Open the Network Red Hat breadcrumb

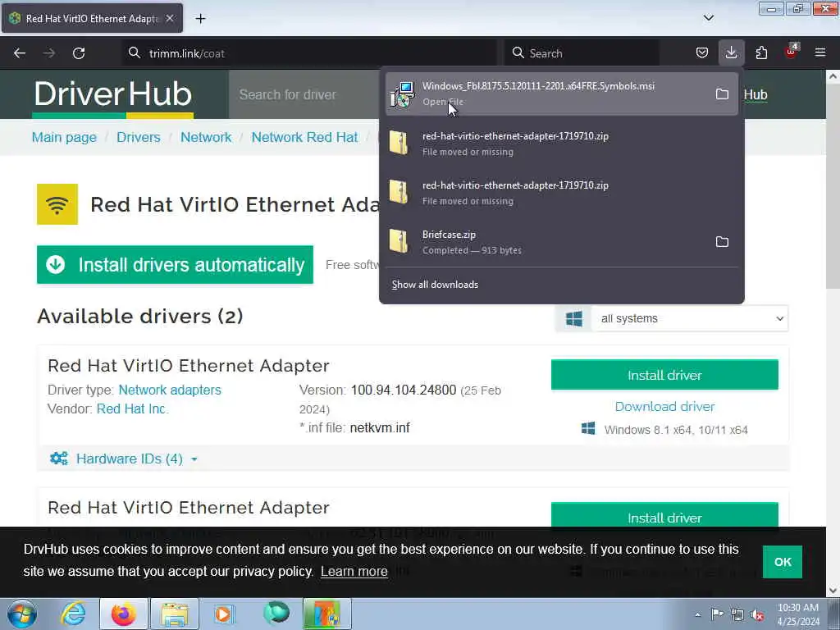[x=304, y=137]
